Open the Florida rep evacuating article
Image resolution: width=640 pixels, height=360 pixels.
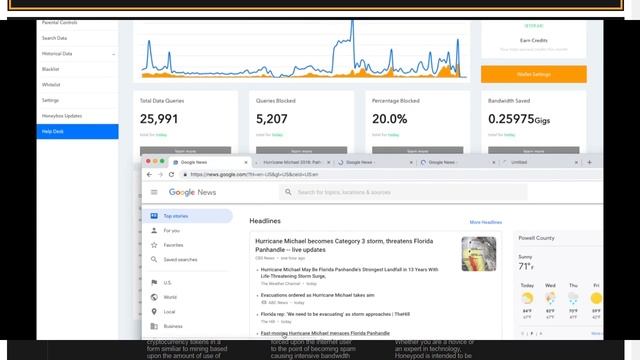click(x=335, y=314)
